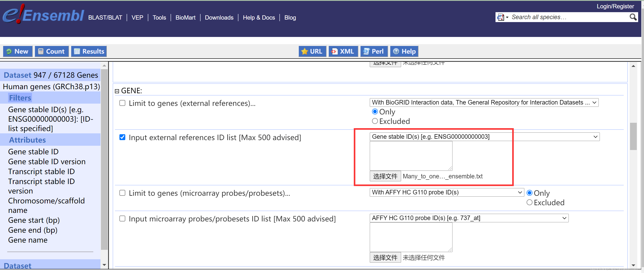The width and height of the screenshot is (644, 273).
Task: Click the URL star icon
Action: coord(304,52)
